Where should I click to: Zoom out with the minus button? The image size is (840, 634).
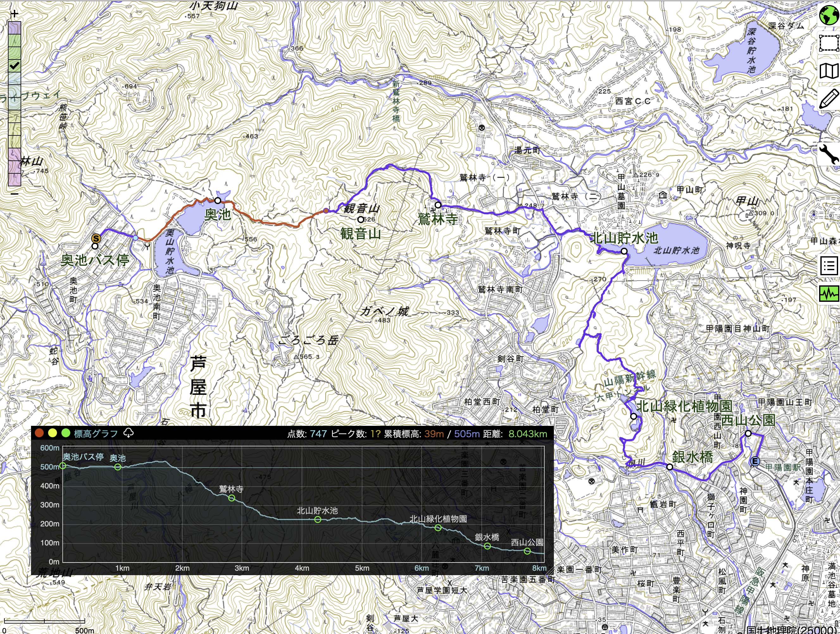tap(14, 194)
